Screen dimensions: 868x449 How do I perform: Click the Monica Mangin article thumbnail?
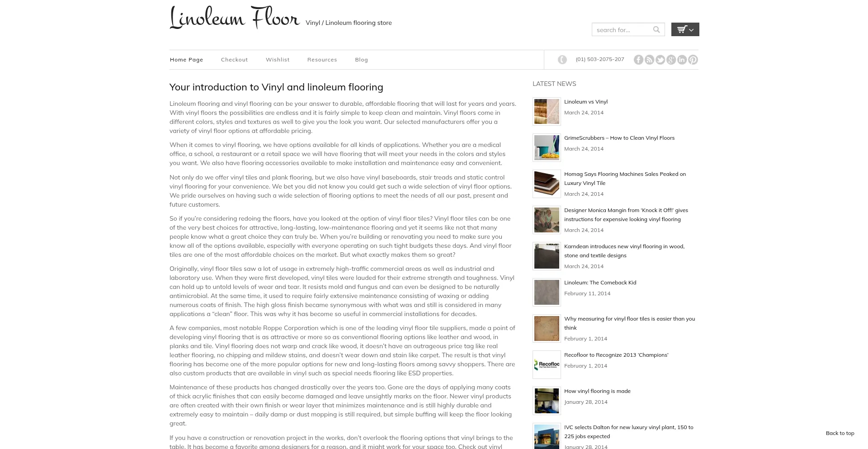coord(547,220)
